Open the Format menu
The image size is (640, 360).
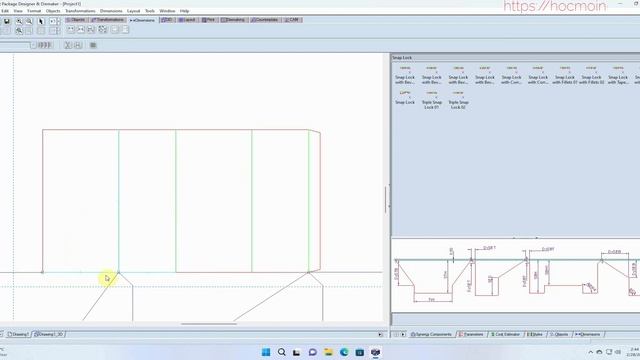coord(34,11)
